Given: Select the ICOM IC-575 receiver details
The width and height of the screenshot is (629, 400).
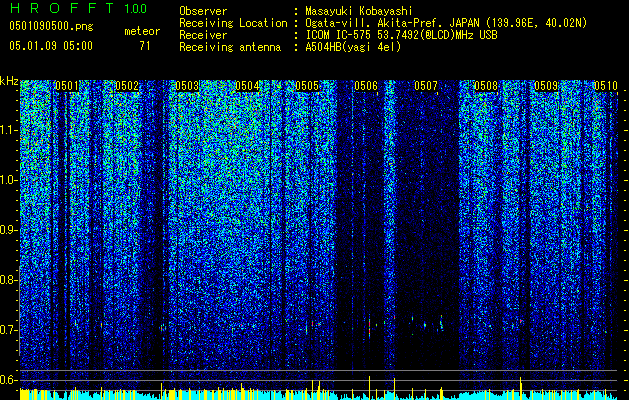Looking at the screenshot, I should pyautogui.click(x=401, y=35).
